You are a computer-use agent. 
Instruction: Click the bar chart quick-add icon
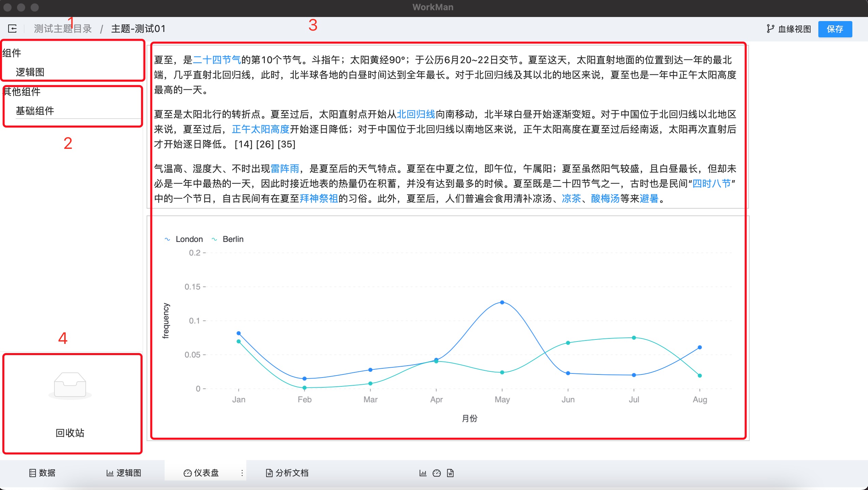(x=423, y=473)
